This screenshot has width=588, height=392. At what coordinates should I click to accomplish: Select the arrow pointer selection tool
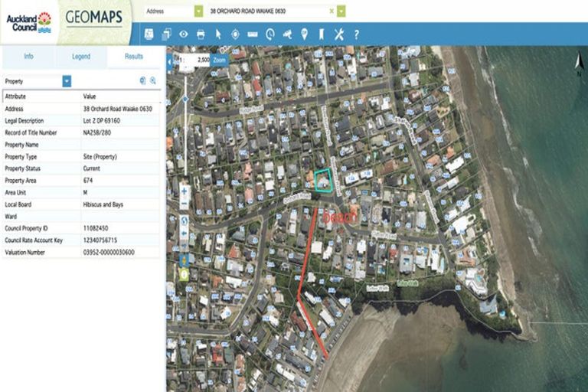(218, 34)
